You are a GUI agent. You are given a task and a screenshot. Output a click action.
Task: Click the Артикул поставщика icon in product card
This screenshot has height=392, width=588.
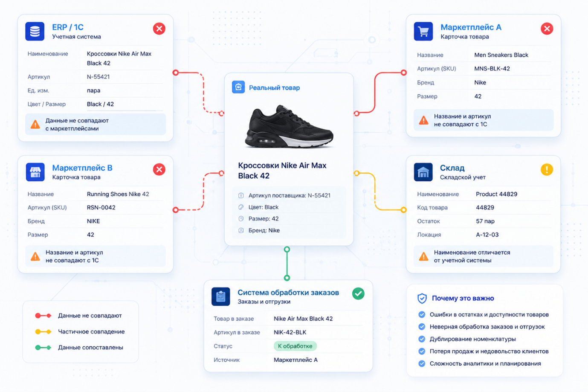pos(241,195)
